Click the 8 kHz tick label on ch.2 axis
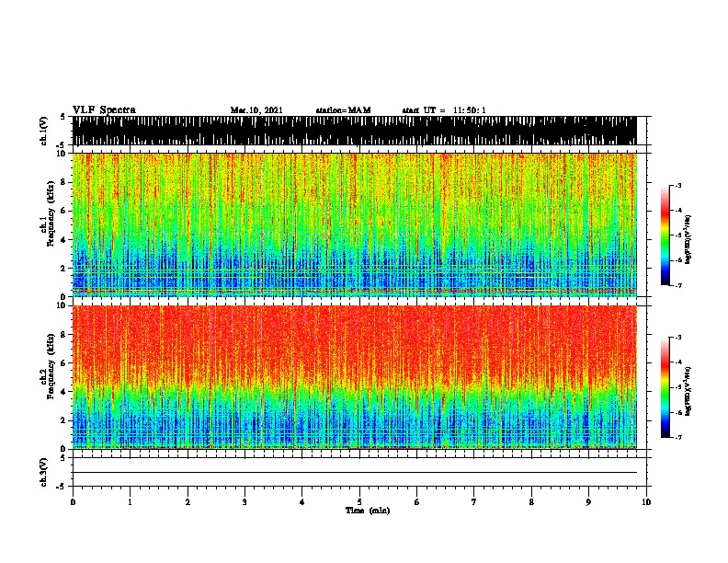 click(x=65, y=335)
